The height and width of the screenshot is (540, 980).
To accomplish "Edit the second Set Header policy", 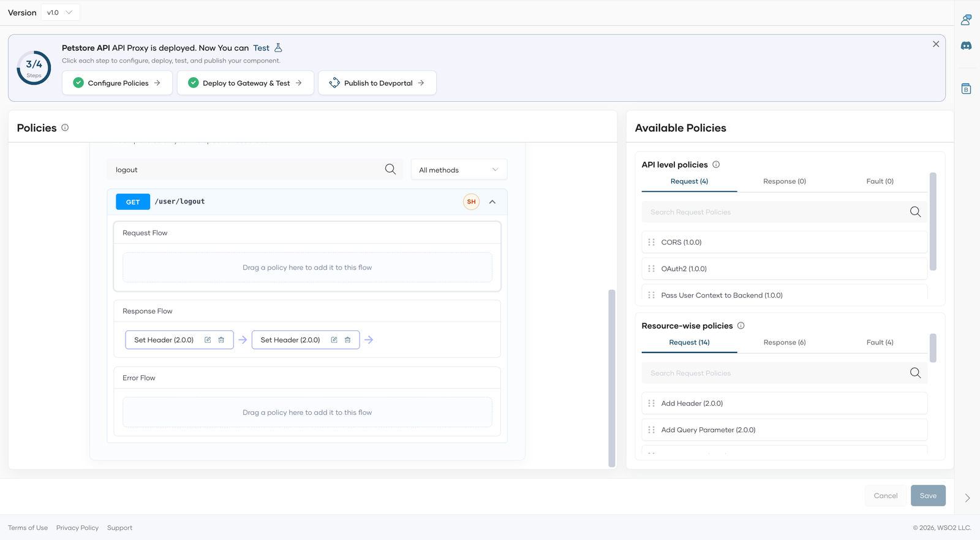I will 334,340.
